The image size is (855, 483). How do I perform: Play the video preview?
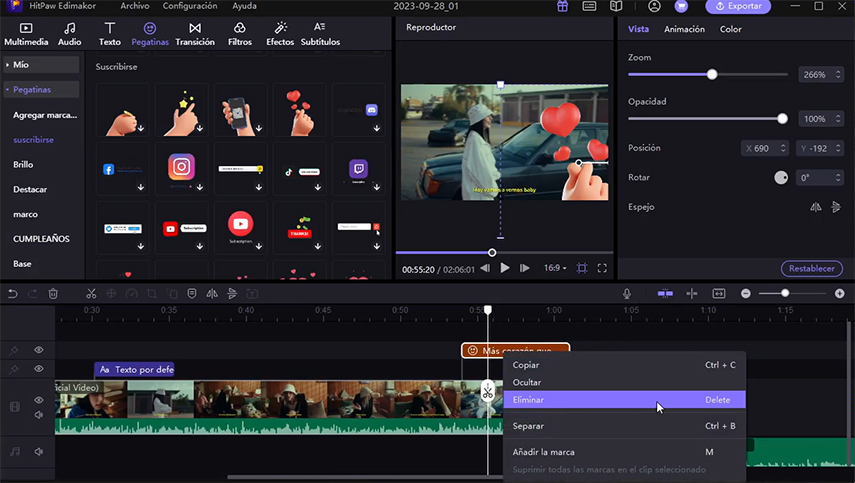pyautogui.click(x=505, y=268)
